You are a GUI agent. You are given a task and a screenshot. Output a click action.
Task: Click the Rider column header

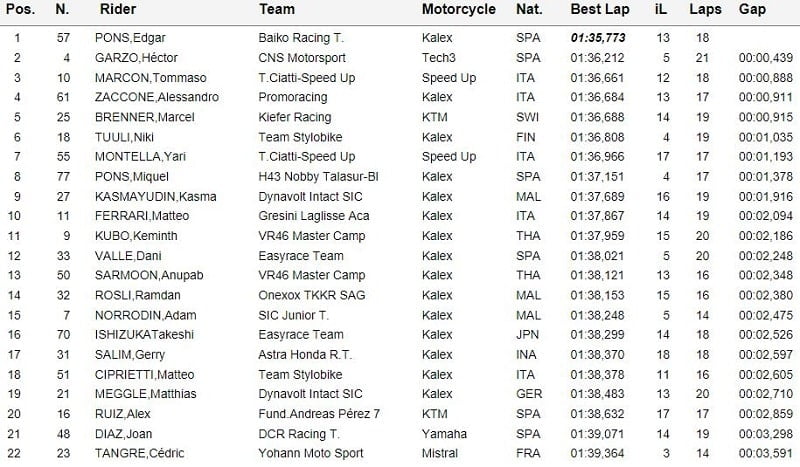click(x=118, y=9)
